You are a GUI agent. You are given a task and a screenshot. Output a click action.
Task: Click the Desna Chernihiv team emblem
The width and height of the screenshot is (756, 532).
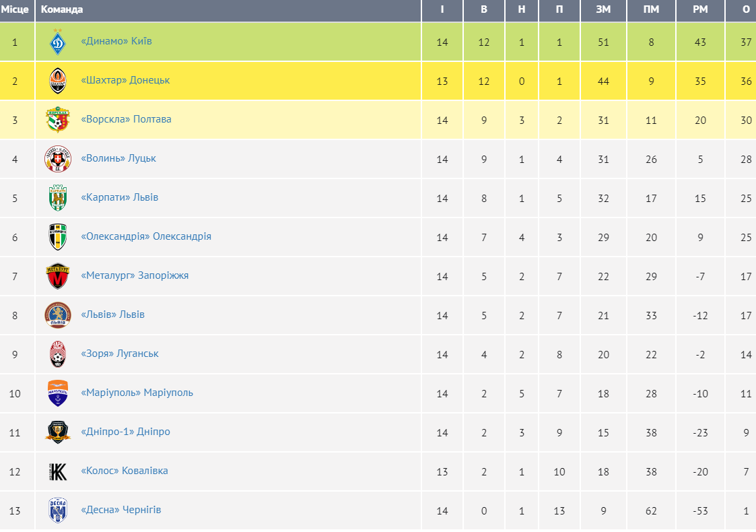(58, 510)
